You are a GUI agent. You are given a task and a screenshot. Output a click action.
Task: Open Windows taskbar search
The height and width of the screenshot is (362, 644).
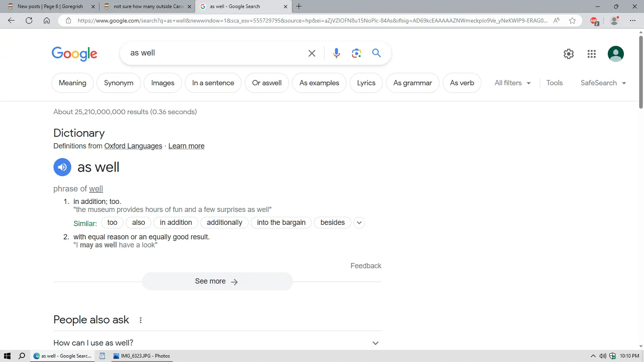point(22,356)
